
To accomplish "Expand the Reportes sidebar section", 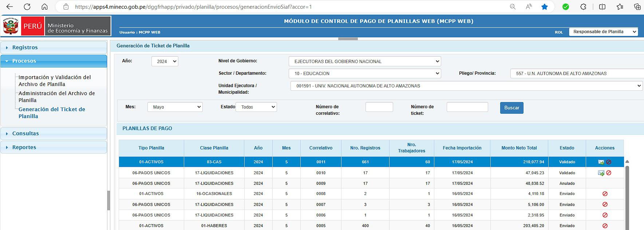I will point(54,147).
